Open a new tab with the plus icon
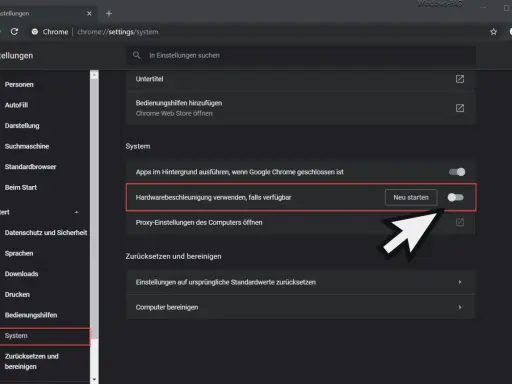This screenshot has height=384, width=512. click(109, 14)
